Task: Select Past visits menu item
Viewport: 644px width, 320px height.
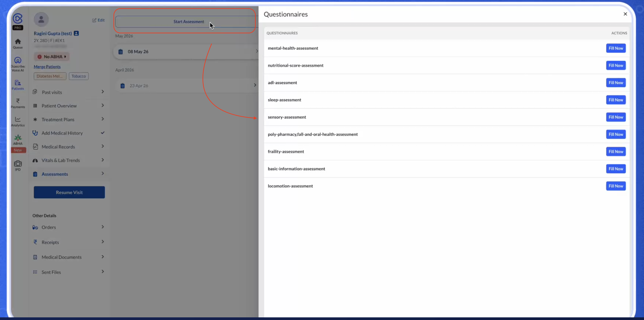Action: pos(69,92)
